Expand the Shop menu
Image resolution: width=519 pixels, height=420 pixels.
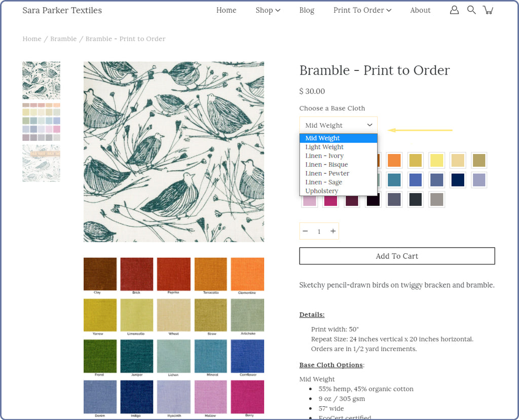[268, 10]
